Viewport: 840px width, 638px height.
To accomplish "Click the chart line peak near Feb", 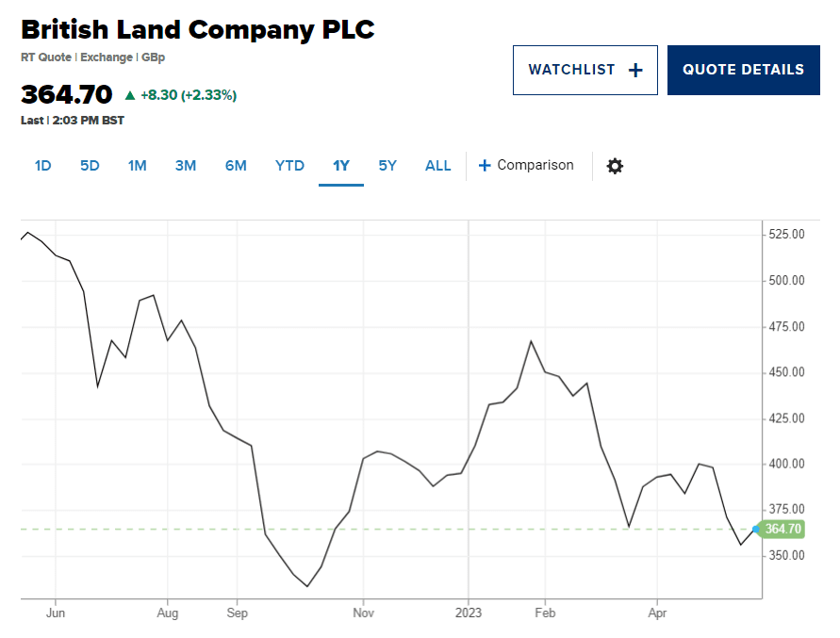I will pyautogui.click(x=531, y=341).
